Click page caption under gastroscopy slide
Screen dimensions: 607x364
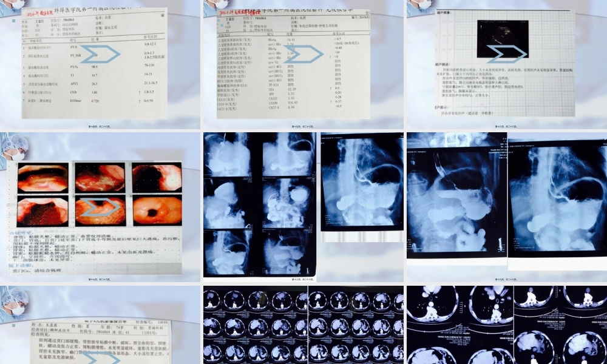[100, 279]
